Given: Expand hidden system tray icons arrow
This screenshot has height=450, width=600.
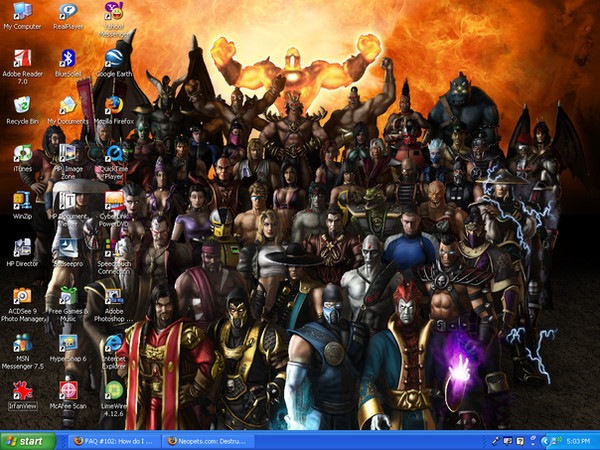Looking at the screenshot, I should point(545,441).
